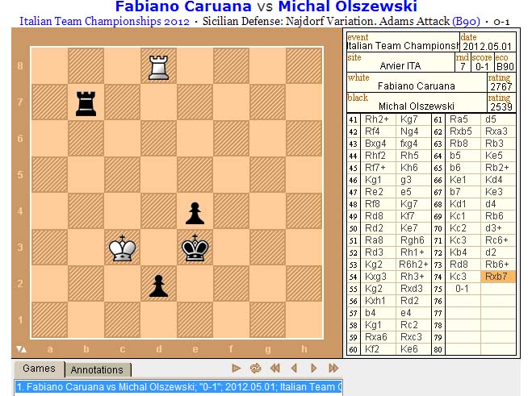Screen dimensions: 532x396
Task: Select the black king on e3
Action: point(194,248)
